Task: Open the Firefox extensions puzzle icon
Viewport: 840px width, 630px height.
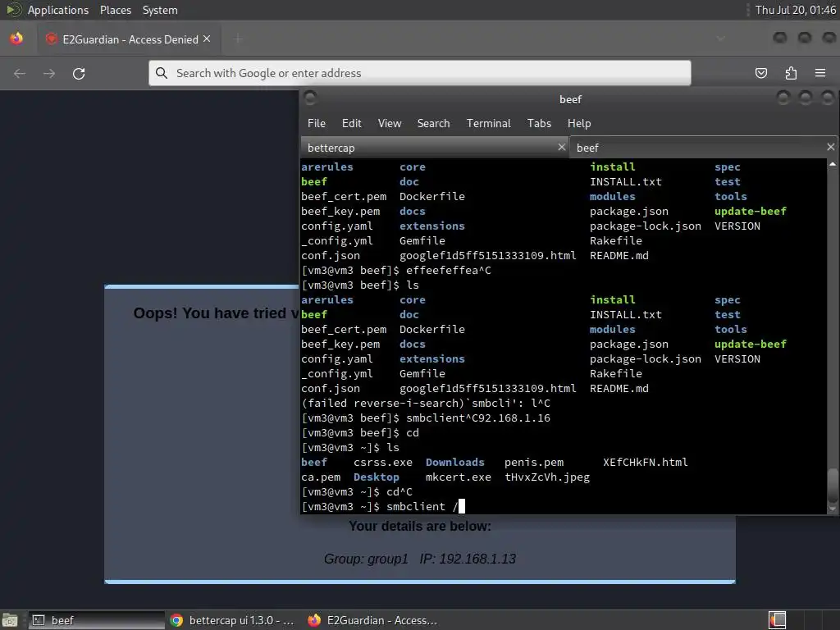Action: point(791,73)
